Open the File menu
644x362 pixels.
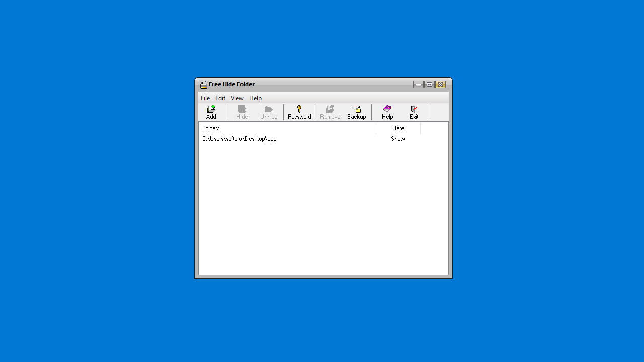click(205, 98)
